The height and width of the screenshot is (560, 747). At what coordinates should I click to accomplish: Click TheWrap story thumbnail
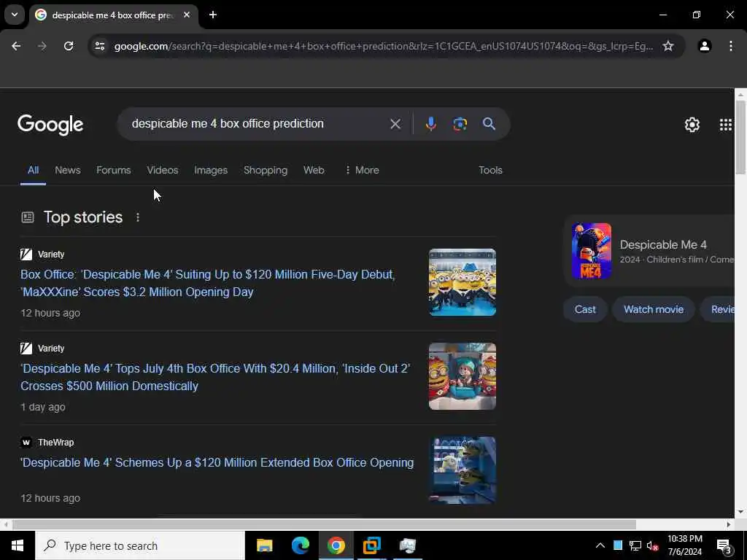coord(462,470)
